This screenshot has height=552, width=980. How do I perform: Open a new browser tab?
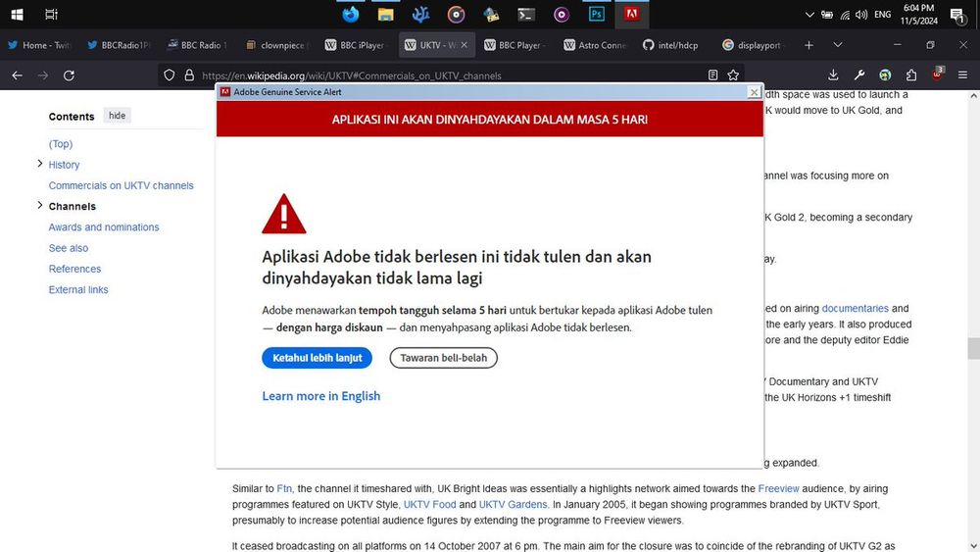coord(808,45)
